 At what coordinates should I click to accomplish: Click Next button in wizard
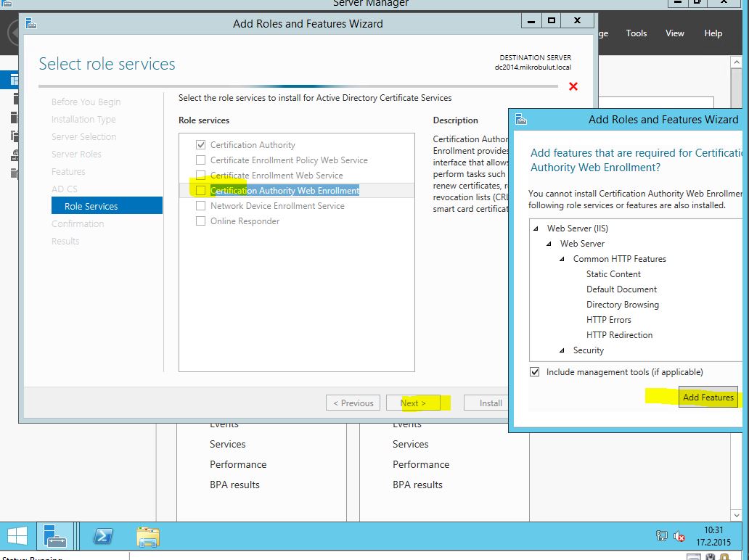pos(413,403)
